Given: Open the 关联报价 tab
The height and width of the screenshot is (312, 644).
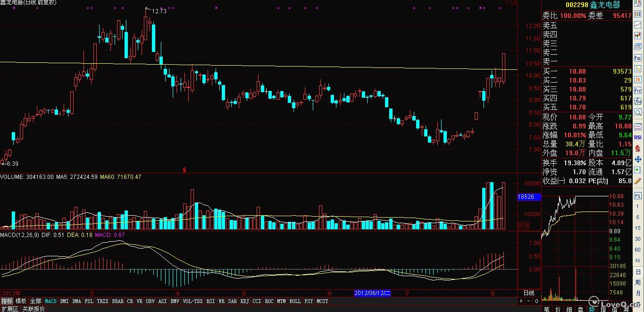Looking at the screenshot, I should (34, 309).
